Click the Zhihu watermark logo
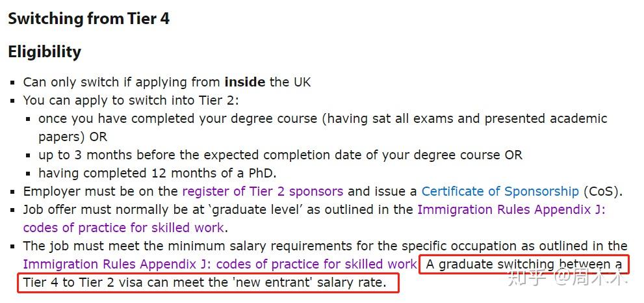The image size is (644, 303). coord(530,278)
